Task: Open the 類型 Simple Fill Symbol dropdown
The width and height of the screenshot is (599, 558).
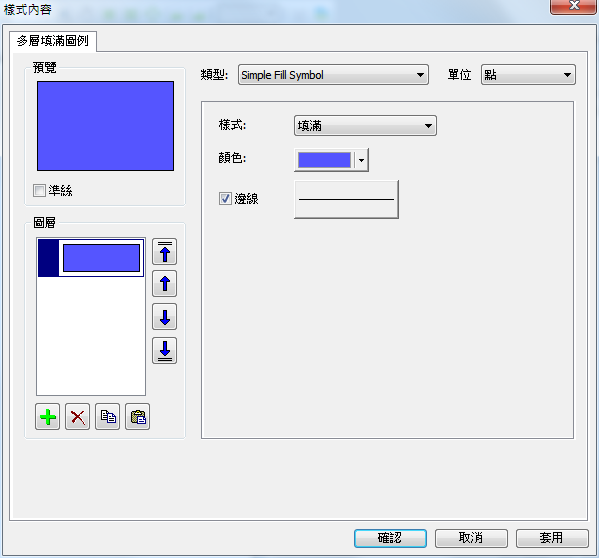Action: click(x=333, y=75)
